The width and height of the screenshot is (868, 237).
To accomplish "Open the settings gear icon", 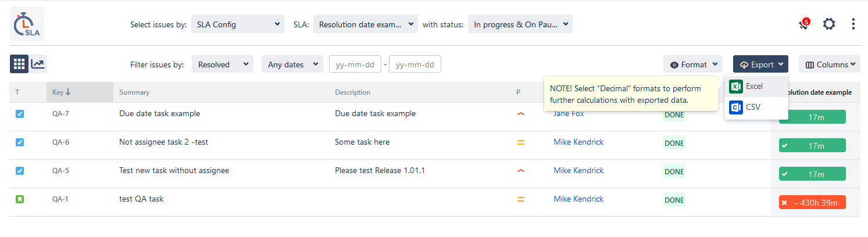I will 829,24.
